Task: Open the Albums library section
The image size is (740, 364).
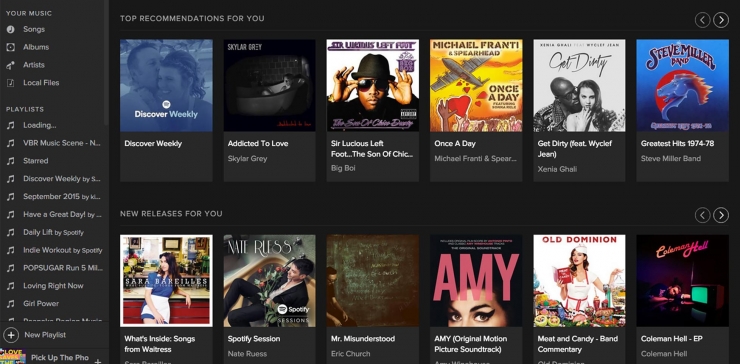Action: (36, 47)
